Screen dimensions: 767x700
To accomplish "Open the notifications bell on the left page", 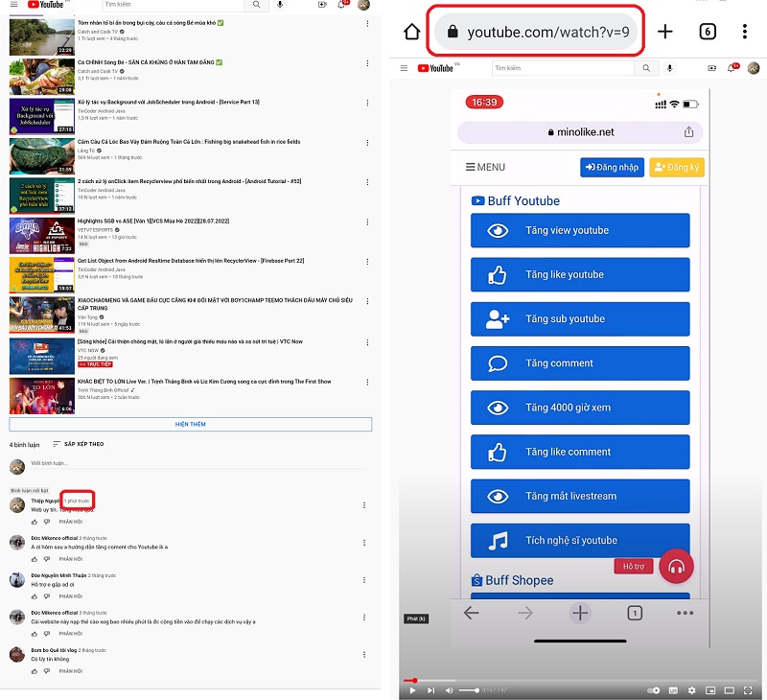I will coord(341,5).
